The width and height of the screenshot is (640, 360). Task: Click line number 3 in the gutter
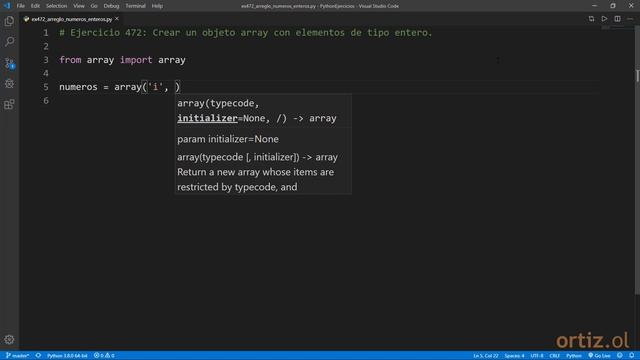pos(46,60)
